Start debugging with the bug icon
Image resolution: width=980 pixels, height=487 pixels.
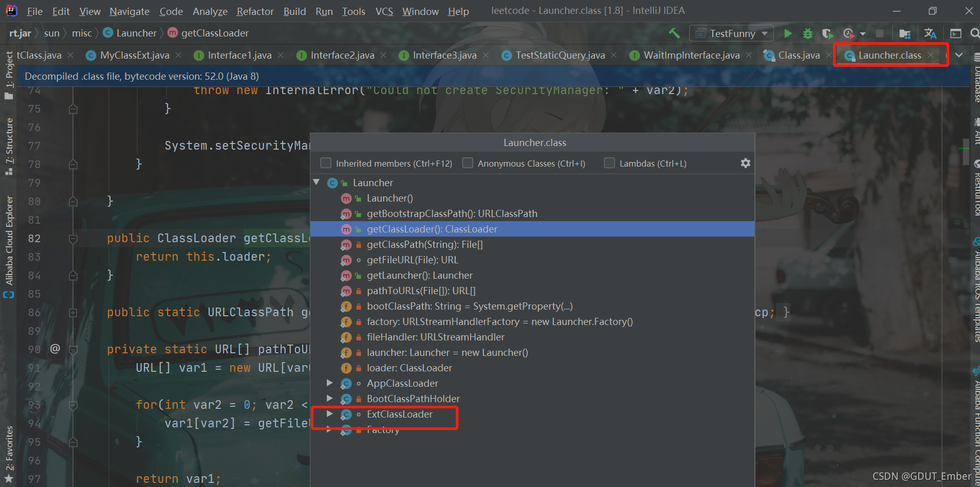coord(808,33)
